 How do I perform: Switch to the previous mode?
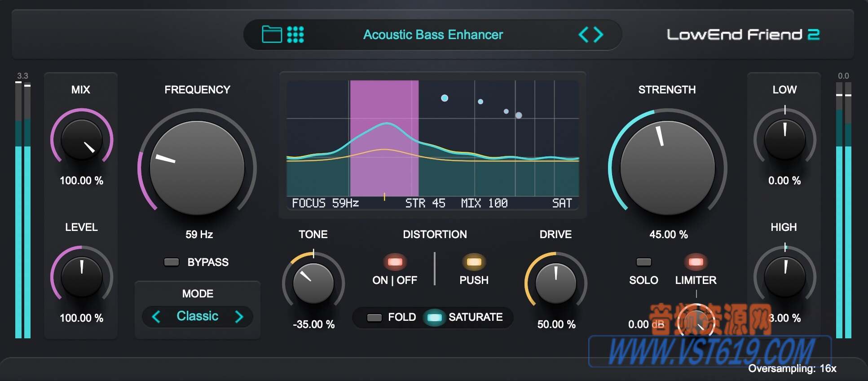pos(156,317)
